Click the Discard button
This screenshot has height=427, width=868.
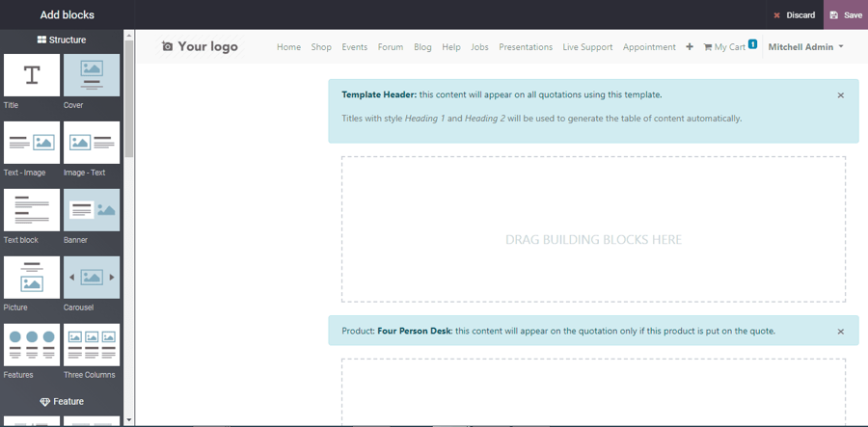pyautogui.click(x=795, y=14)
